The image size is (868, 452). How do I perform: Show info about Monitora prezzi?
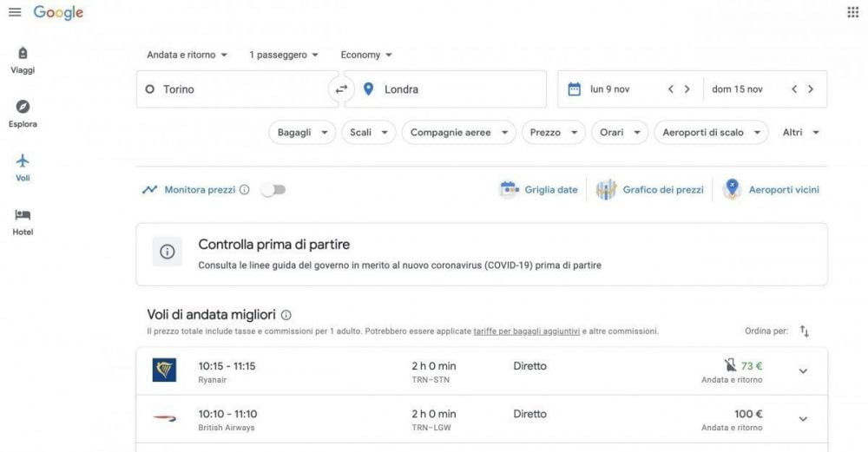click(x=244, y=190)
